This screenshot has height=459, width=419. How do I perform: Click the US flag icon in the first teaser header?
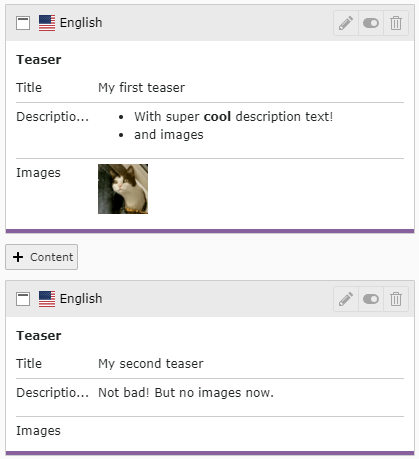[x=47, y=23]
